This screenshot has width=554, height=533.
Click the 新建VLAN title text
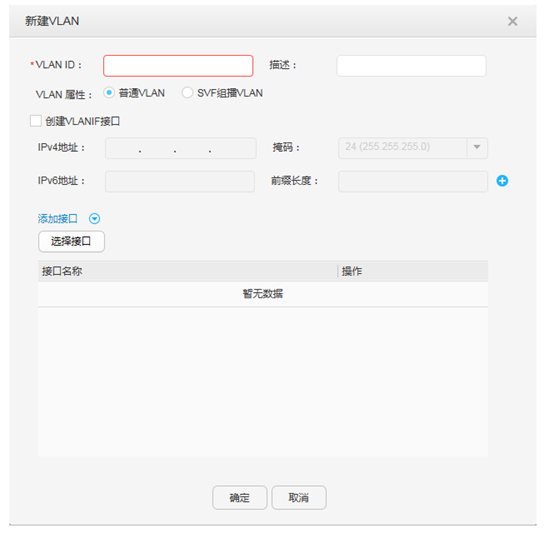coord(52,21)
